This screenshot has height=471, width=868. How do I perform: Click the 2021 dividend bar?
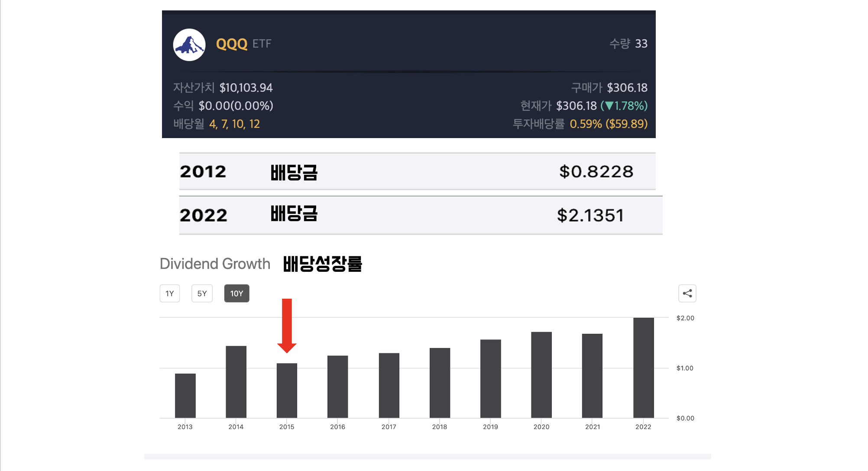click(592, 376)
